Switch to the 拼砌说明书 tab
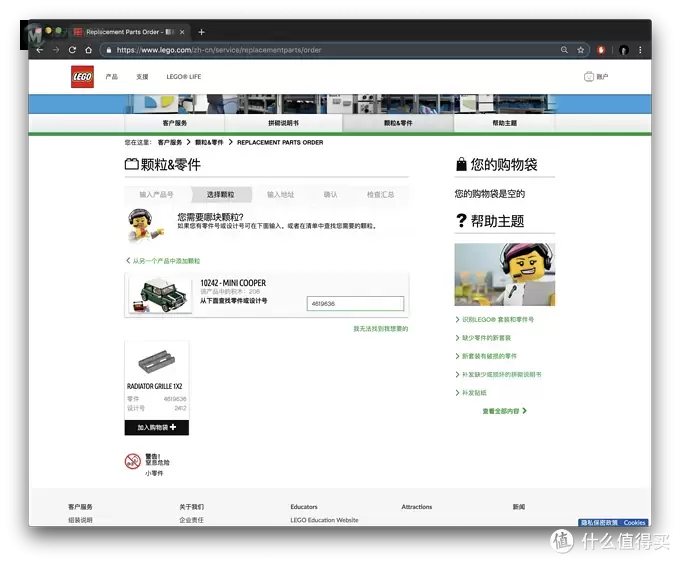680x564 pixels. (x=284, y=123)
